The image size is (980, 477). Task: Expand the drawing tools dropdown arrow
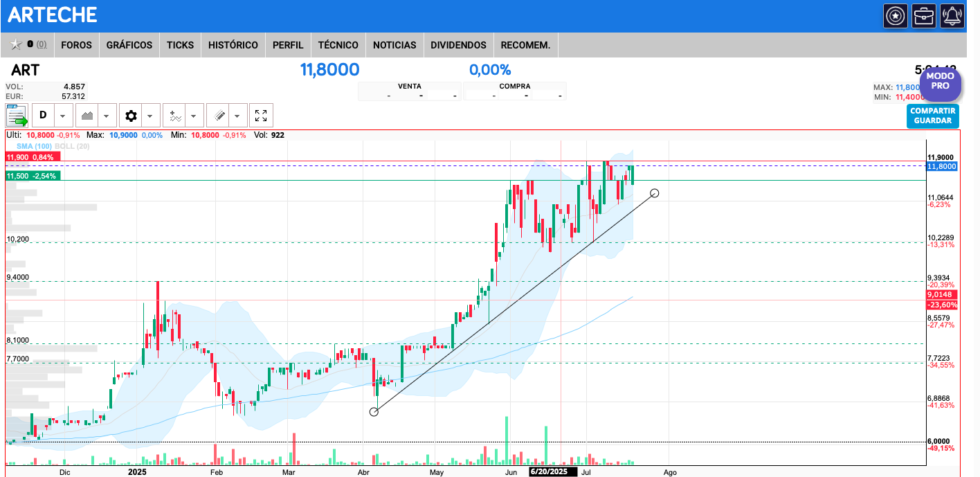[238, 115]
